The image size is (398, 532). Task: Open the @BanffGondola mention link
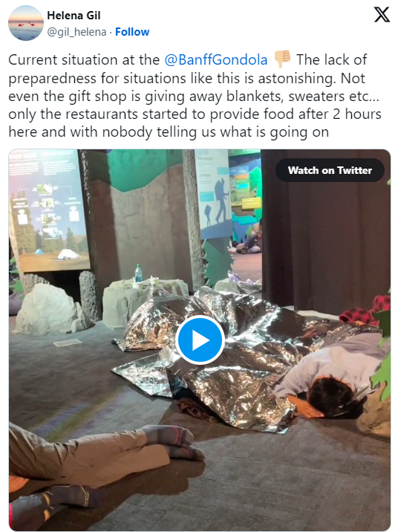216,59
